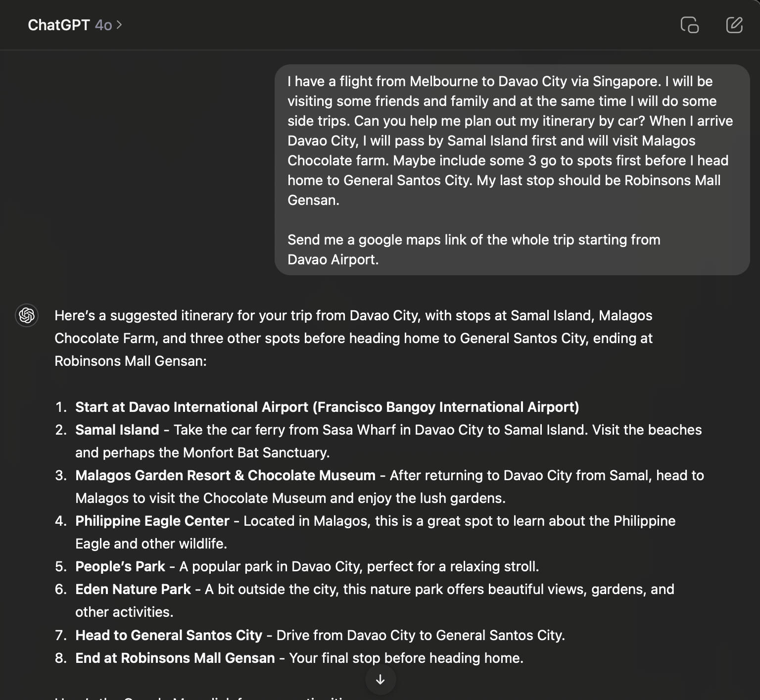Click the "People's Park" itinerary entry
Screen dimensions: 760x700
120,566
